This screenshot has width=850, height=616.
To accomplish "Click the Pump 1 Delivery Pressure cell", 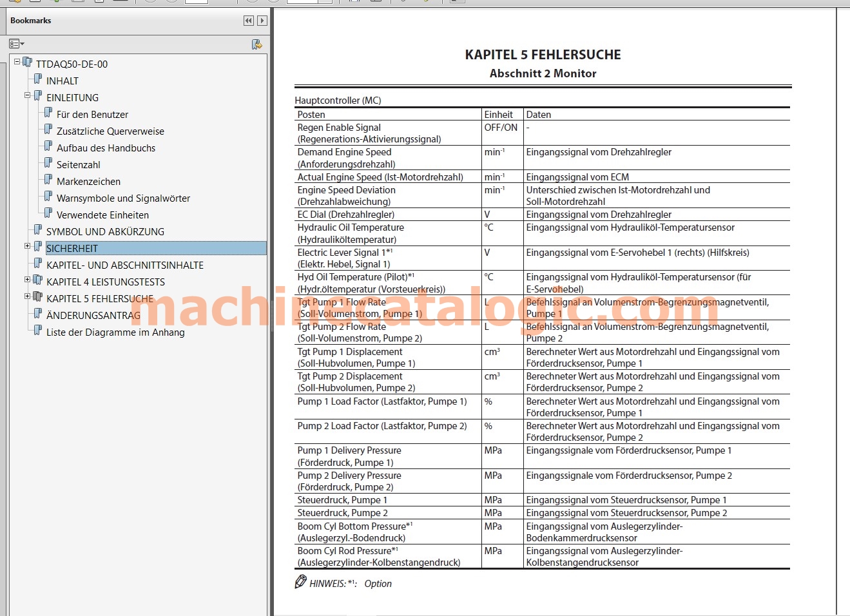I will pyautogui.click(x=388, y=456).
